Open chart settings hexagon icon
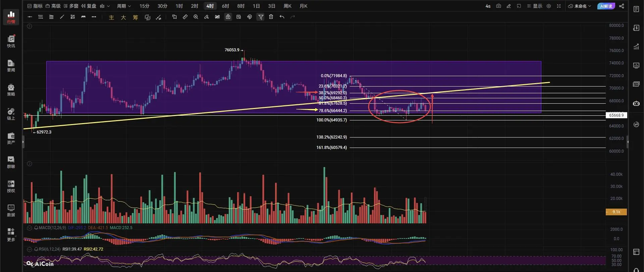 (x=549, y=6)
